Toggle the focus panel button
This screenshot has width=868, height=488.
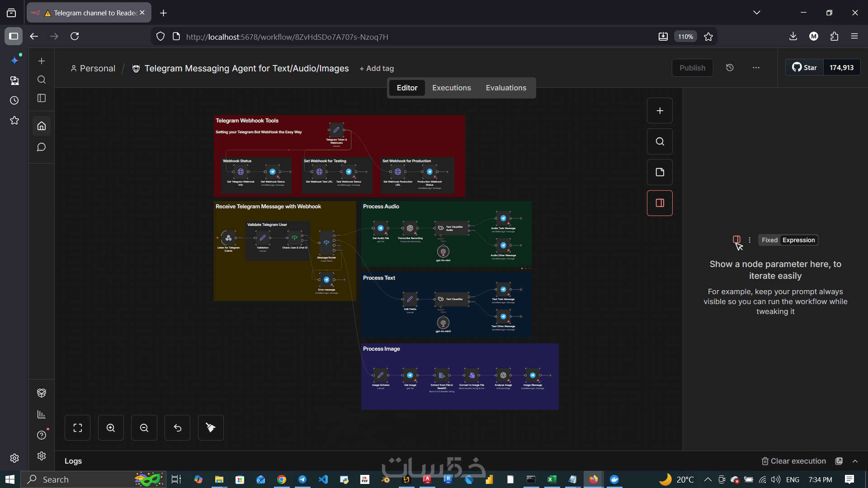coord(660,203)
